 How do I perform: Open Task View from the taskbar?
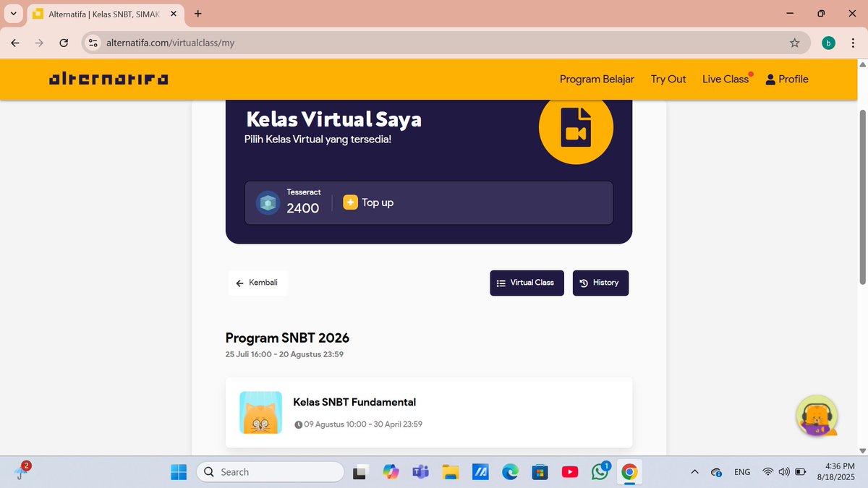point(360,472)
